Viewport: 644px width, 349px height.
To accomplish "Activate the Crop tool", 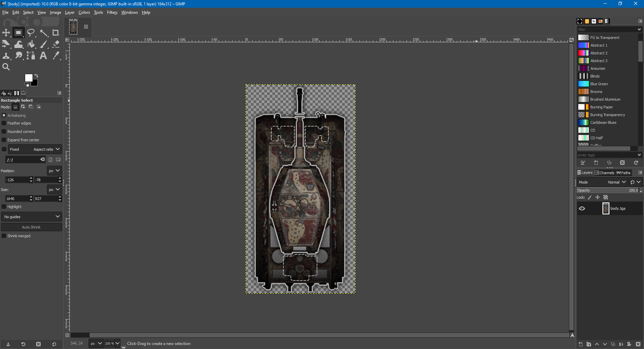I will coord(56,33).
